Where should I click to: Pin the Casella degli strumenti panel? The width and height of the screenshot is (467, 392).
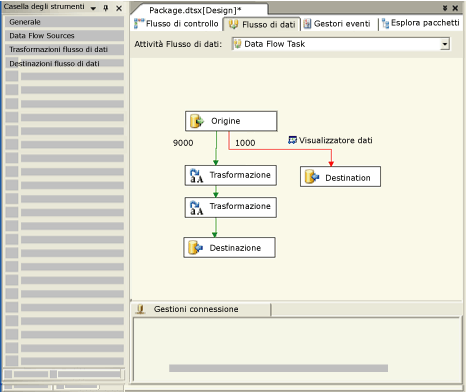[x=106, y=8]
